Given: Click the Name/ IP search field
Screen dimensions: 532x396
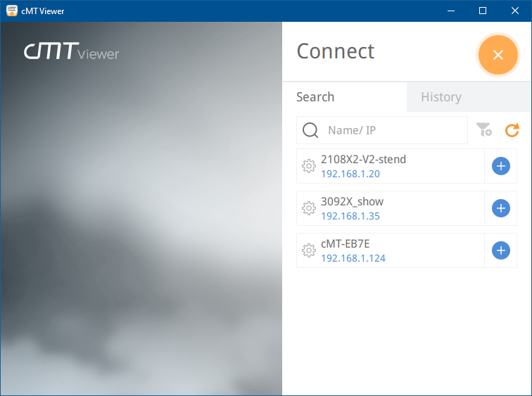Looking at the screenshot, I should point(382,130).
